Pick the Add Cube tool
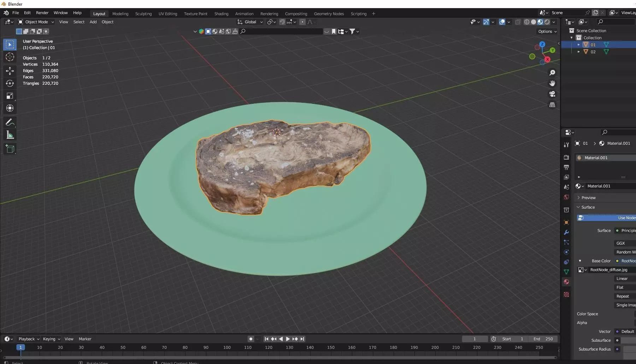The width and height of the screenshot is (636, 364). coord(10,149)
